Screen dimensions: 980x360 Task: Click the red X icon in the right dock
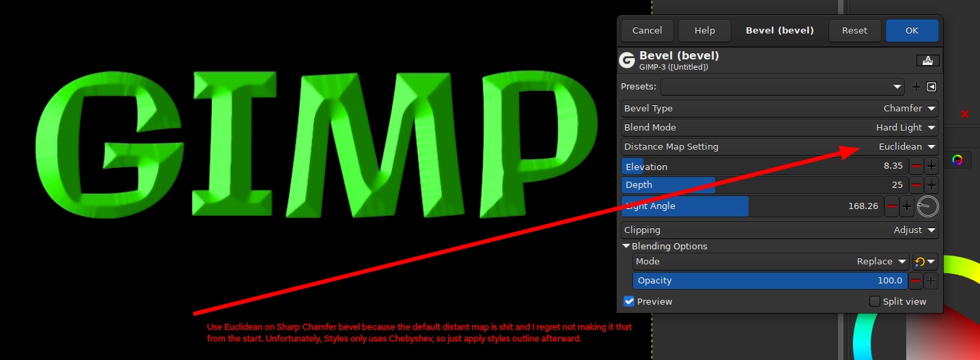pyautogui.click(x=965, y=114)
